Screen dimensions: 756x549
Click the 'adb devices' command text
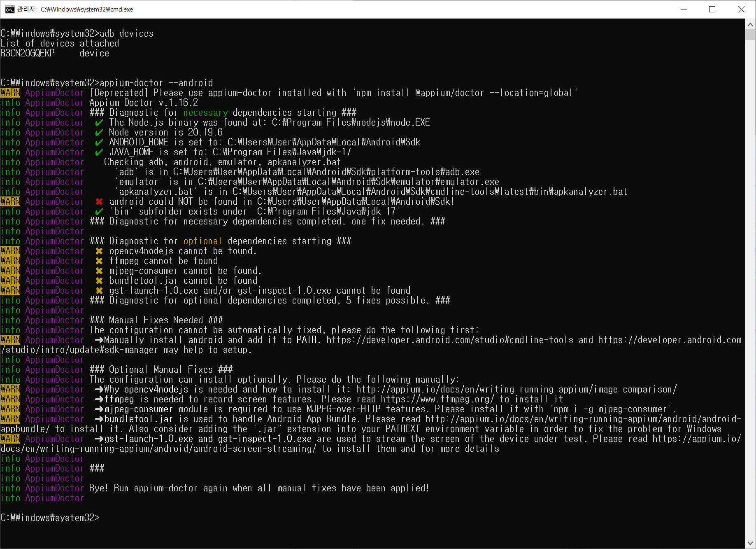point(127,33)
